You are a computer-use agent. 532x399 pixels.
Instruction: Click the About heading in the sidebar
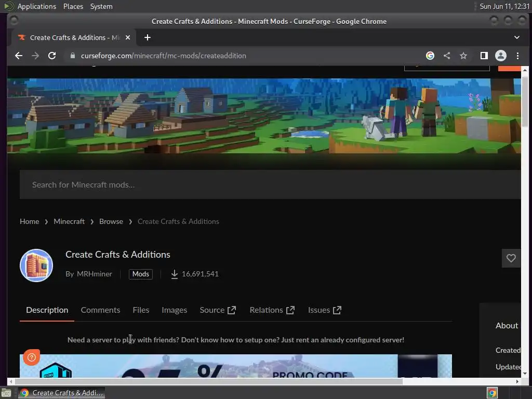point(507,326)
